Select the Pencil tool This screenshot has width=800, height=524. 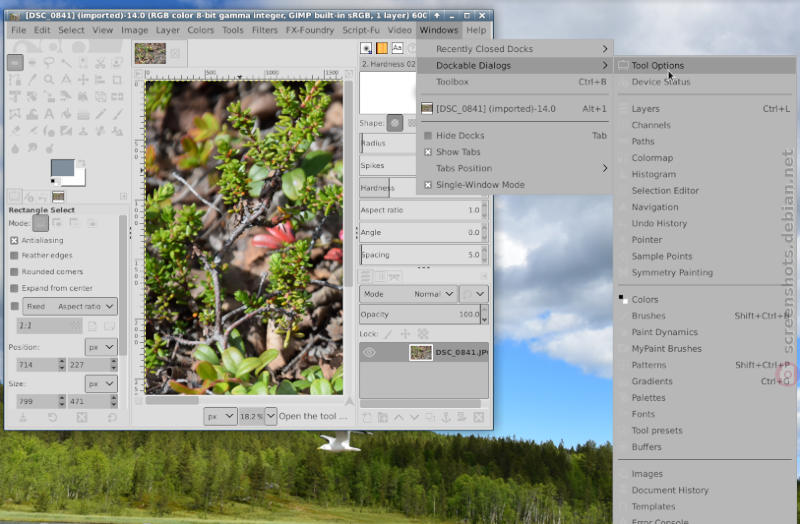[x=100, y=114]
